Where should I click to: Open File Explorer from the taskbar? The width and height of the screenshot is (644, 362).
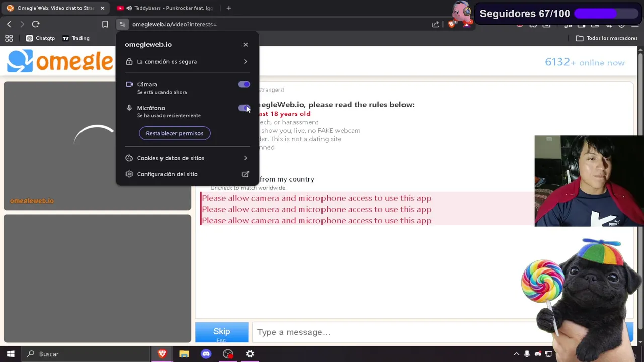pyautogui.click(x=184, y=354)
